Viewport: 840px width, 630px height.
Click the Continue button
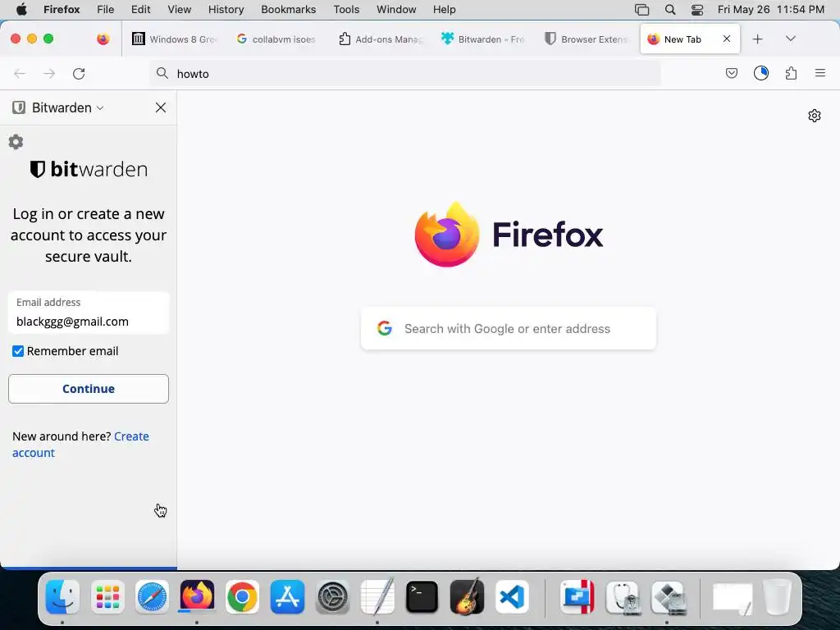(89, 389)
